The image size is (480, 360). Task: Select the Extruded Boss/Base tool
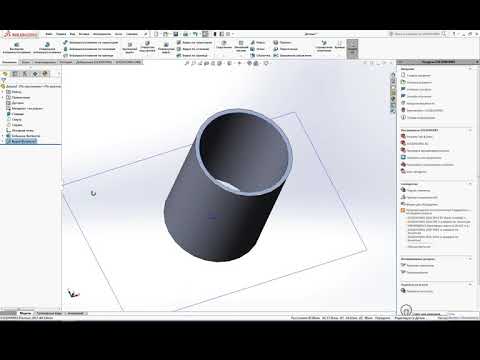pyautogui.click(x=17, y=48)
